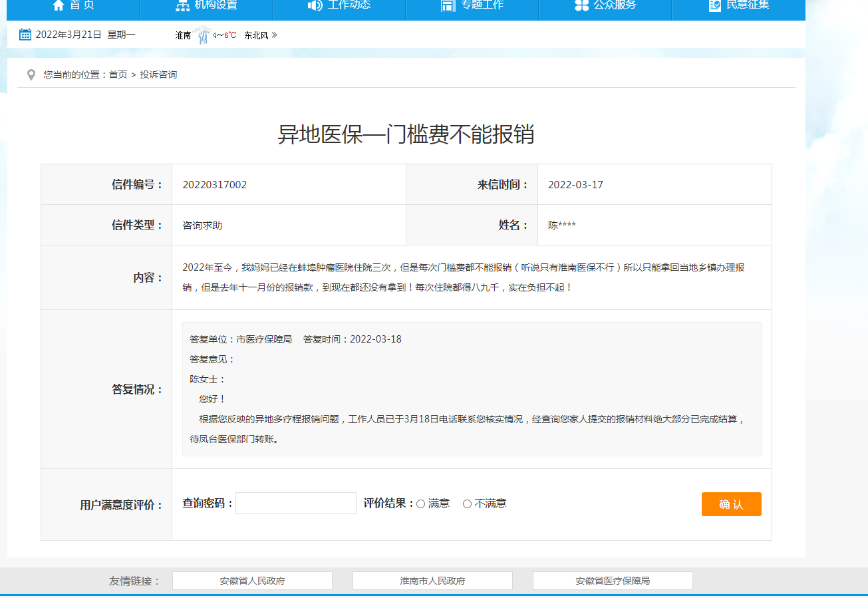
Task: Select the 满意 satisfaction radio button
Action: click(x=420, y=504)
